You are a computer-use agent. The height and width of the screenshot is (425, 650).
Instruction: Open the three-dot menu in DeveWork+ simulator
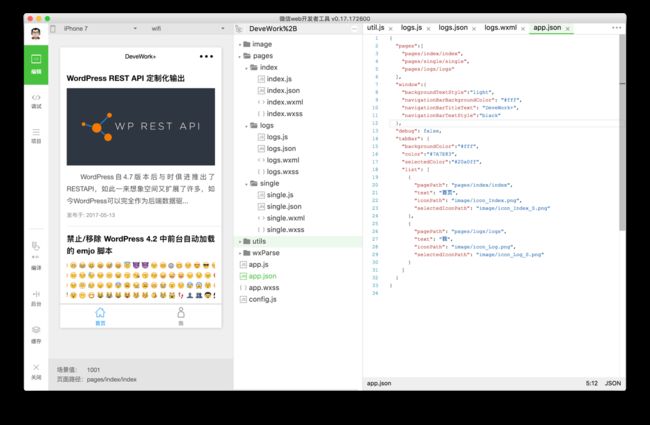(x=206, y=56)
